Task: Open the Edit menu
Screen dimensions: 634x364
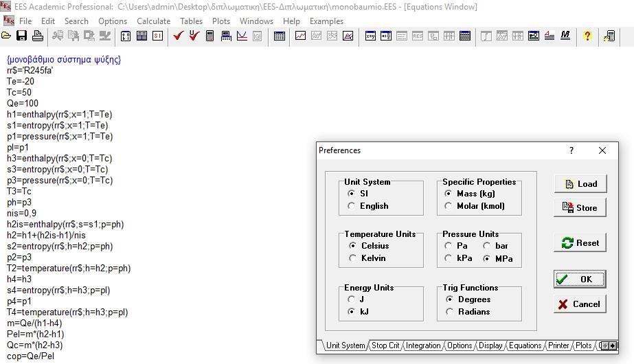Action: [x=47, y=21]
